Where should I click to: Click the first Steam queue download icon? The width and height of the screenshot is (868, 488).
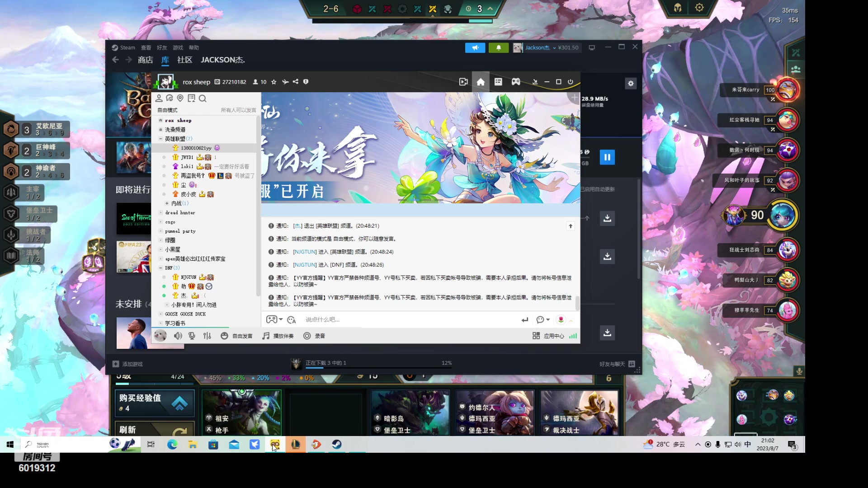pos(607,218)
